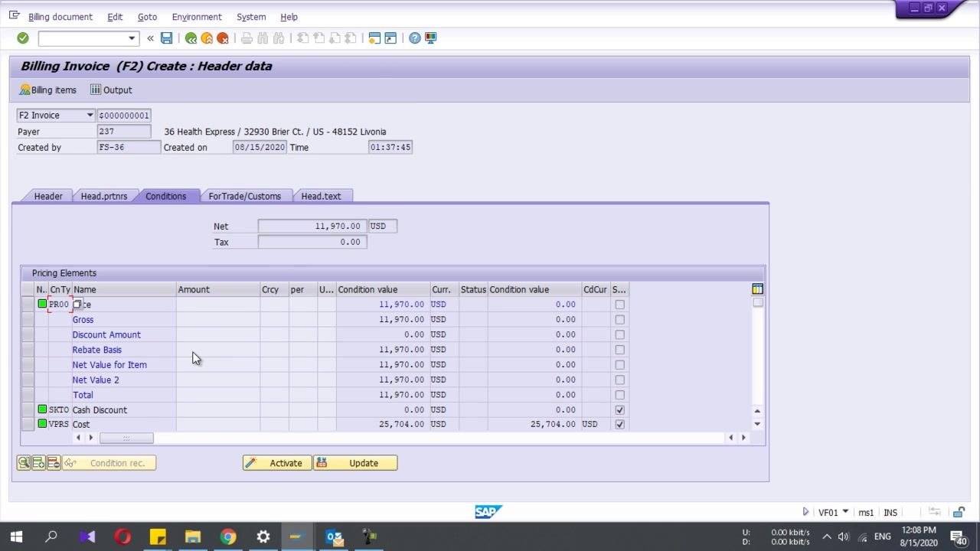The width and height of the screenshot is (980, 551).
Task: Click the insert row icon
Action: pyautogui.click(x=38, y=463)
